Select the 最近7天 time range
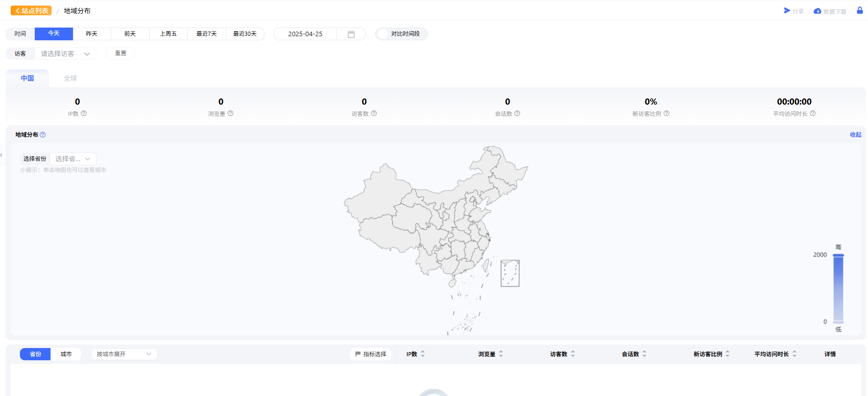 [x=207, y=34]
